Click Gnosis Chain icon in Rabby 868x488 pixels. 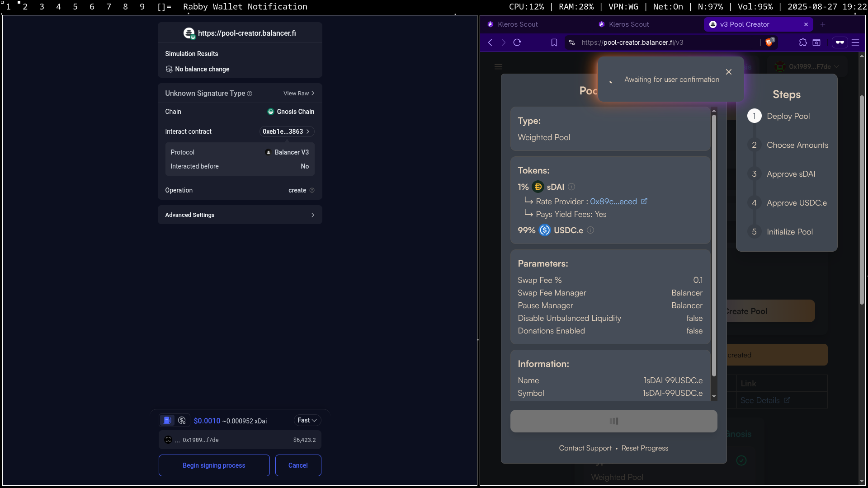[271, 112]
